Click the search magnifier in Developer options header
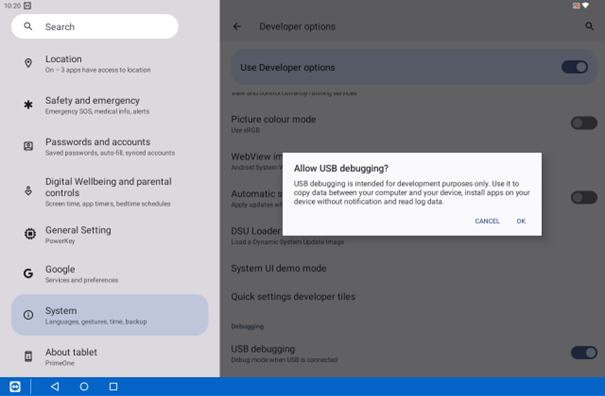Screen dimensions: 605x396 [x=589, y=26]
